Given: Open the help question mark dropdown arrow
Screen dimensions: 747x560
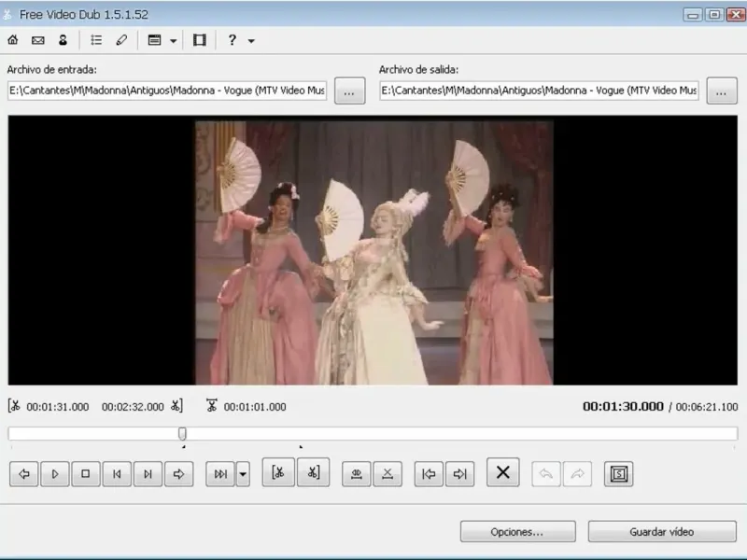Looking at the screenshot, I should 251,41.
